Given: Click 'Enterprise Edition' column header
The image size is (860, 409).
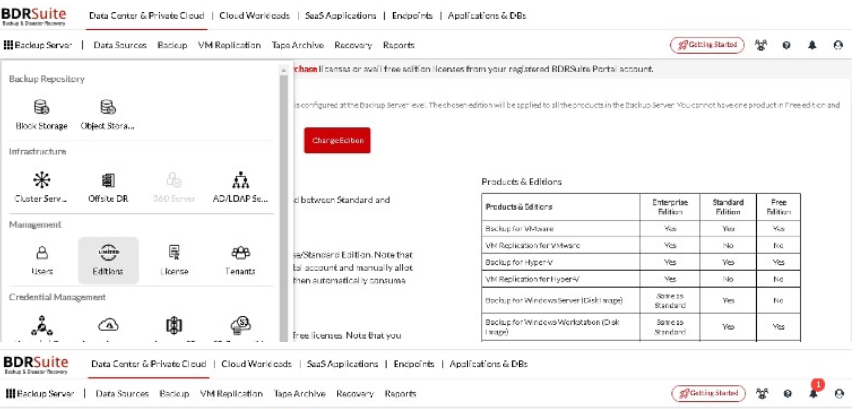Looking at the screenshot, I should [670, 207].
